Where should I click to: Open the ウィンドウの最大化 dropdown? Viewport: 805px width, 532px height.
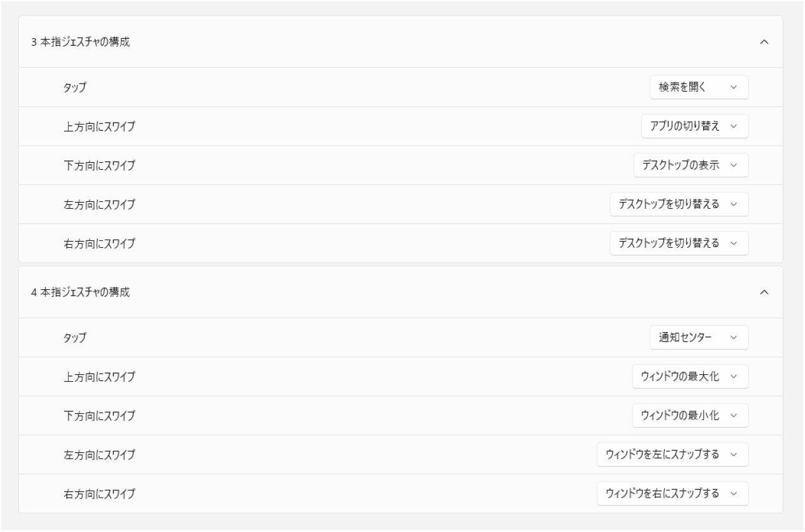[x=690, y=377]
